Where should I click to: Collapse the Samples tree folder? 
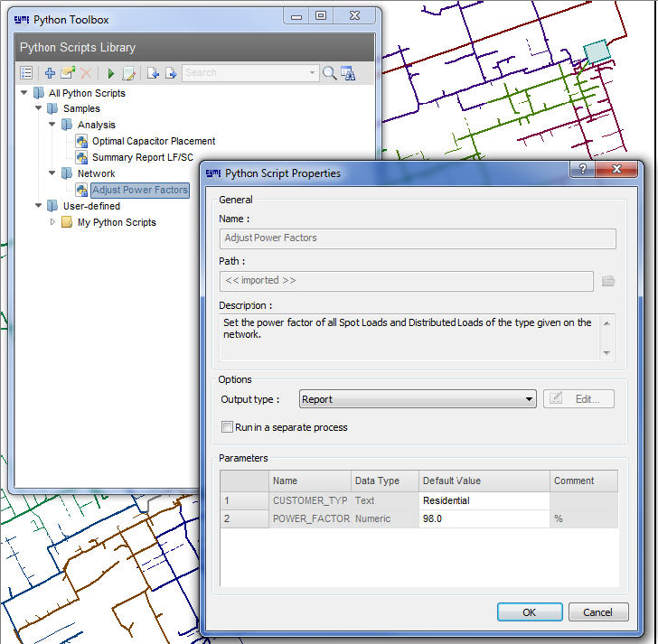[x=39, y=108]
